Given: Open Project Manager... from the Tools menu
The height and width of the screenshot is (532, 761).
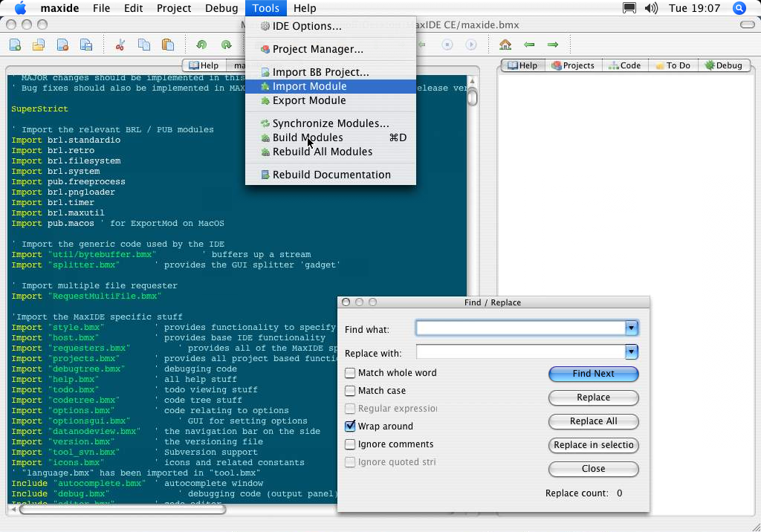Looking at the screenshot, I should 331,49.
